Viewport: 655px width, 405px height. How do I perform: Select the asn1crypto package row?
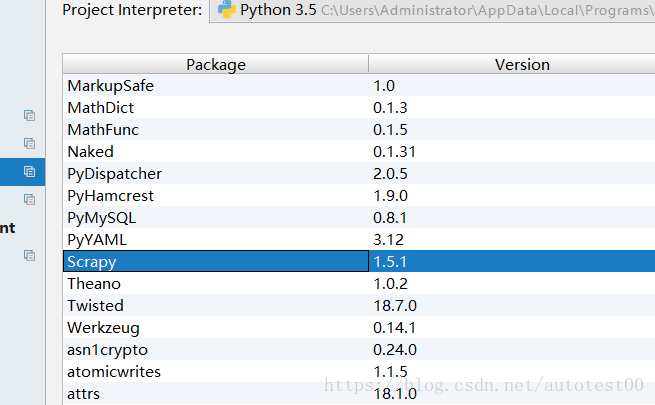(359, 349)
